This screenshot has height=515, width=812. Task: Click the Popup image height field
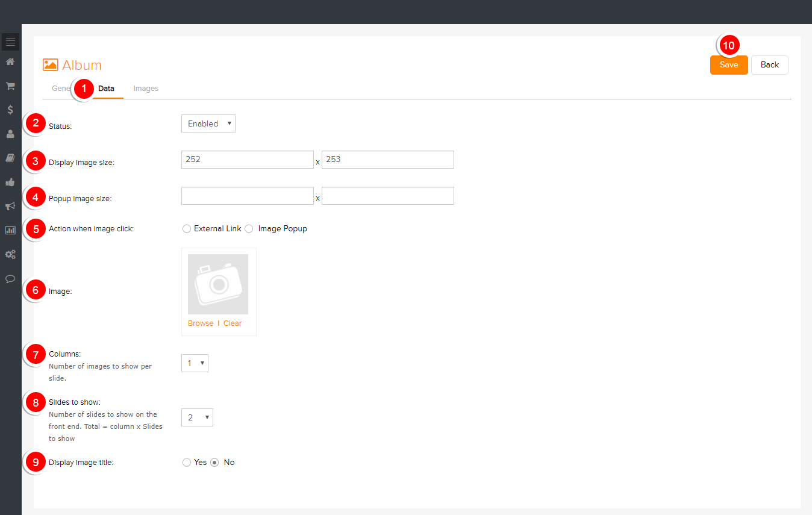click(x=388, y=196)
